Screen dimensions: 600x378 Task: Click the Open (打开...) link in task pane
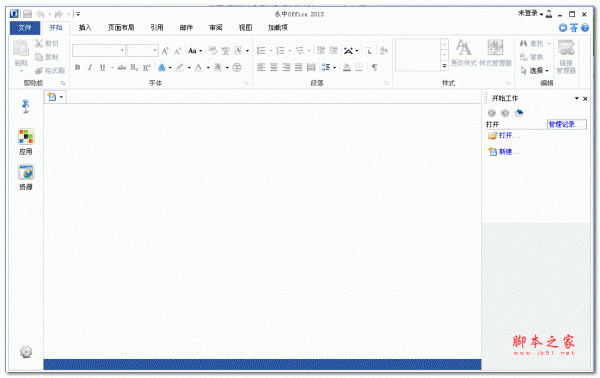point(509,135)
